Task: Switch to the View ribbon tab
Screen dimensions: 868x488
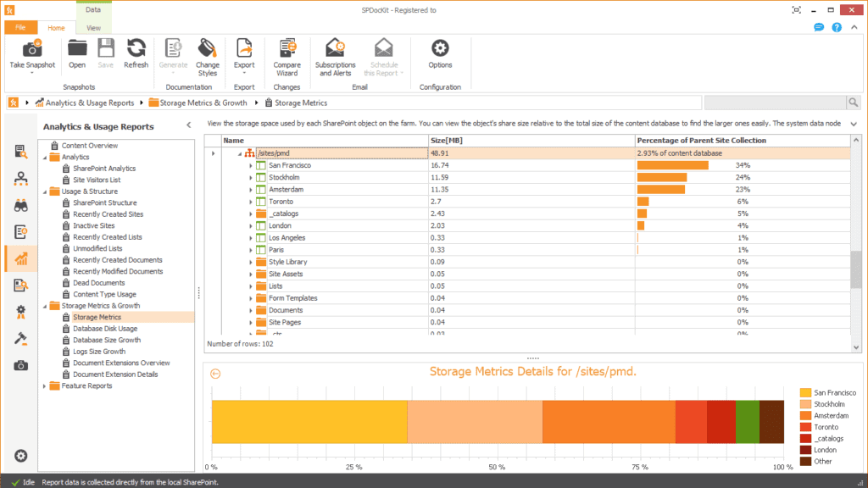Action: point(93,28)
